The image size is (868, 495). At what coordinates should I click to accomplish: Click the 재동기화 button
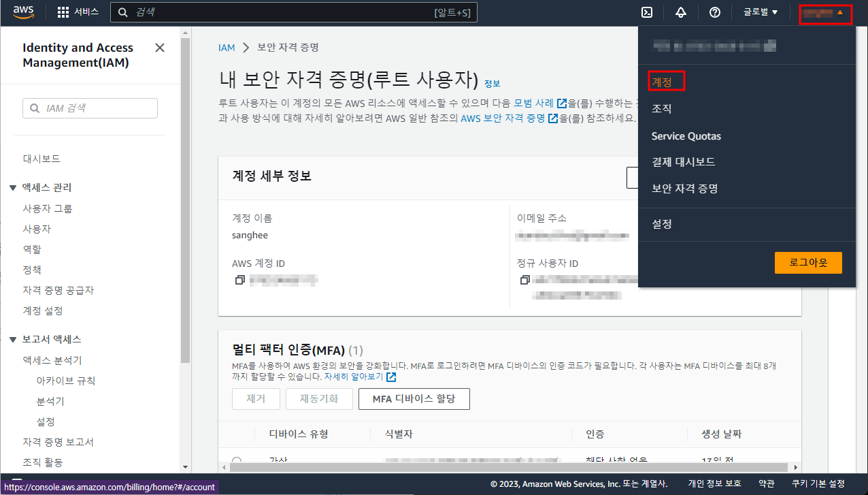319,399
